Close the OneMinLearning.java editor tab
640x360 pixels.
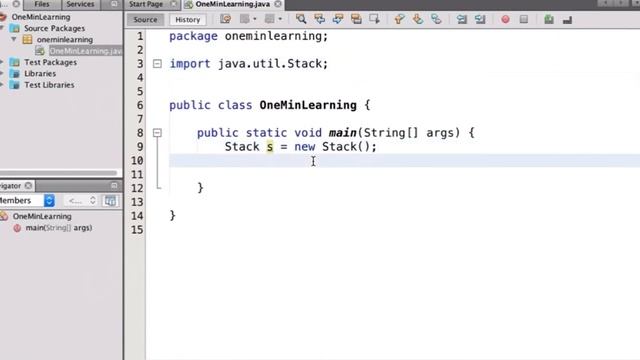pyautogui.click(x=278, y=4)
